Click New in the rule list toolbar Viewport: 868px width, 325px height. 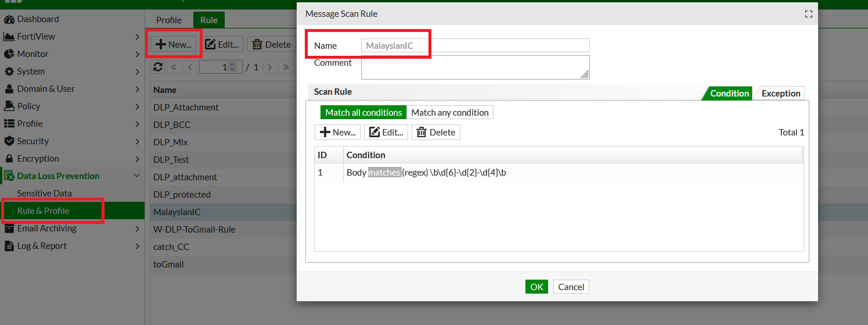173,44
